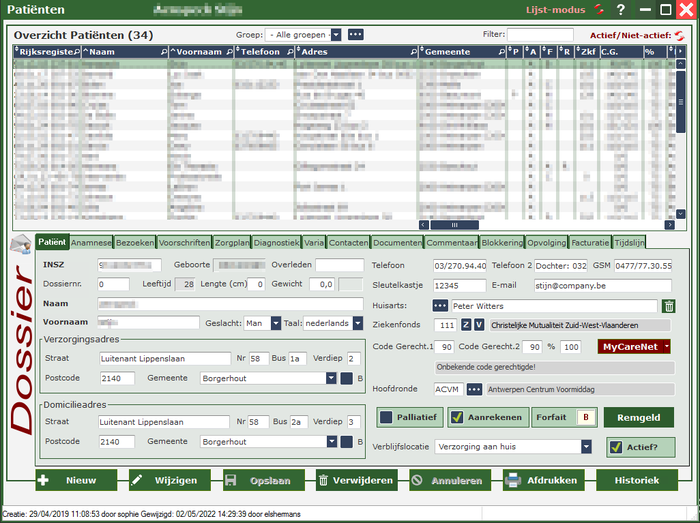Open group options dots button beside Groep
The image size is (700, 523).
[x=355, y=35]
